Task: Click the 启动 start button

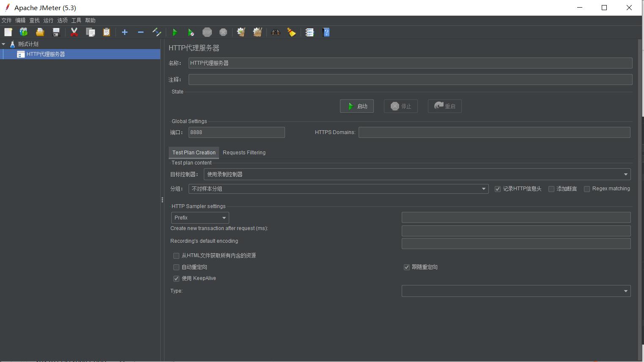Action: coord(357,106)
